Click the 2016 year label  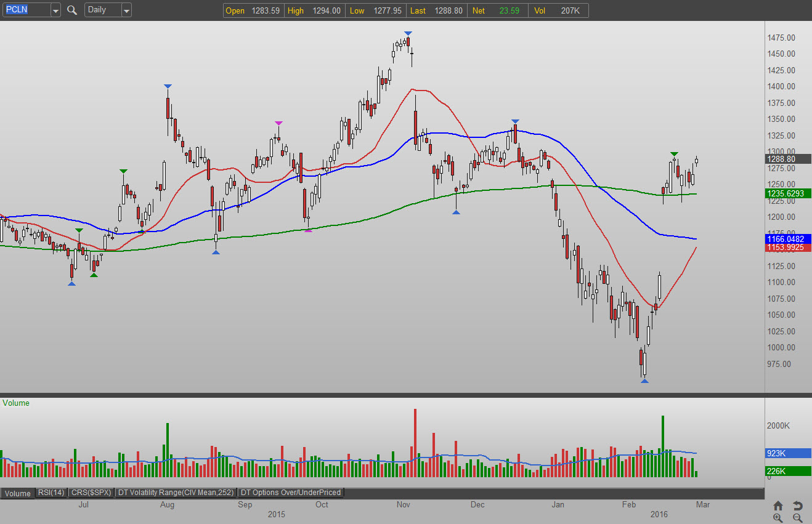(660, 514)
